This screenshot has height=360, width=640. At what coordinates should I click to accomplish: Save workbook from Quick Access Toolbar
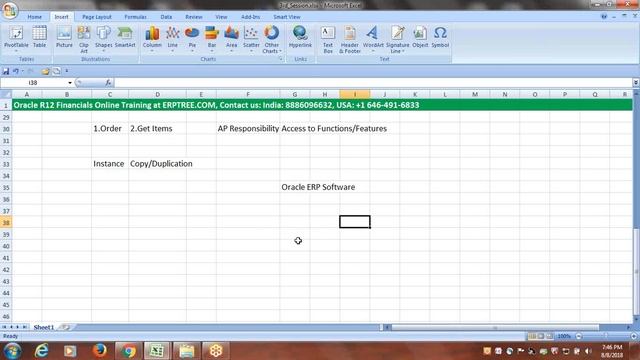(x=6, y=71)
